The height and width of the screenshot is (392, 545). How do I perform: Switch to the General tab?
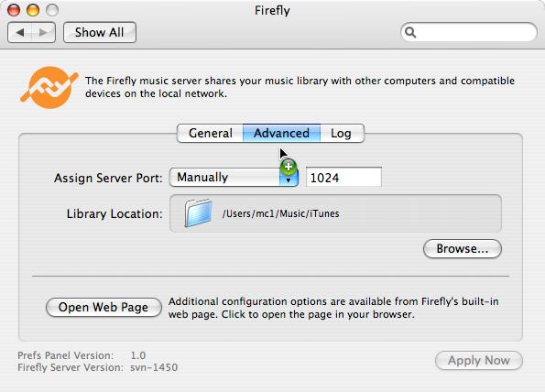(210, 133)
